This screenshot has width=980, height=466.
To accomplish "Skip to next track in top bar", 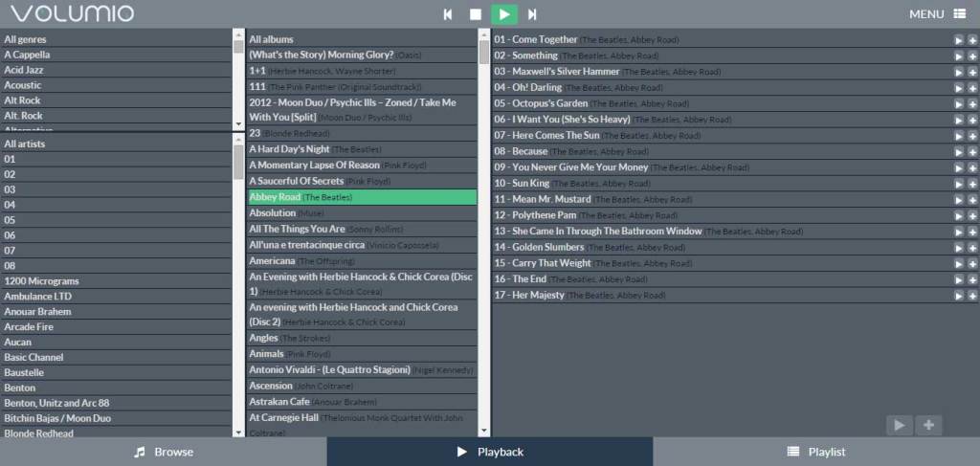I will tap(532, 14).
